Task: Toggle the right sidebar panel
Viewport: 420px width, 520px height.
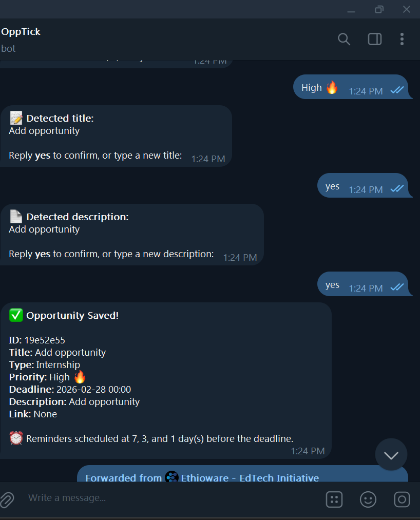Action: [x=375, y=39]
